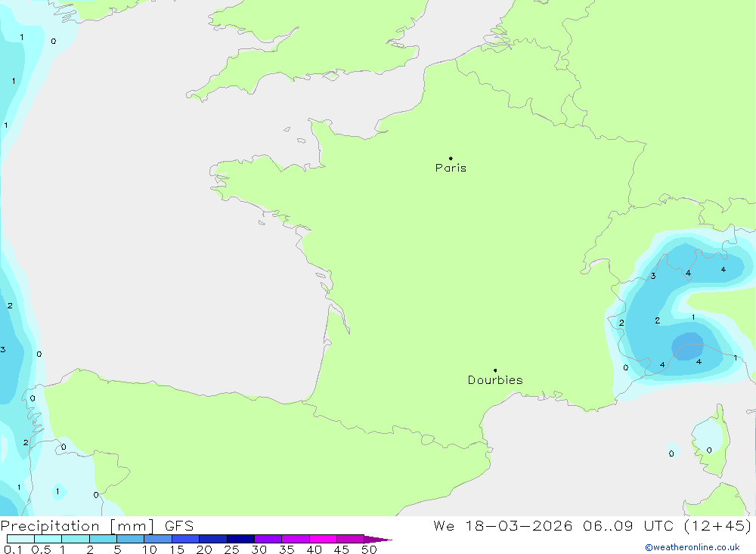Click the legend label '50'
The image size is (756, 554).
(369, 549)
